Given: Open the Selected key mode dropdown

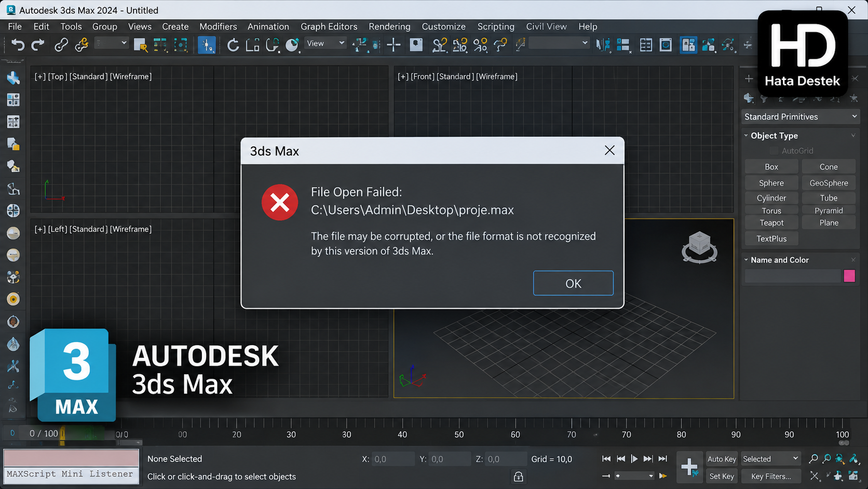Looking at the screenshot, I should [x=770, y=459].
